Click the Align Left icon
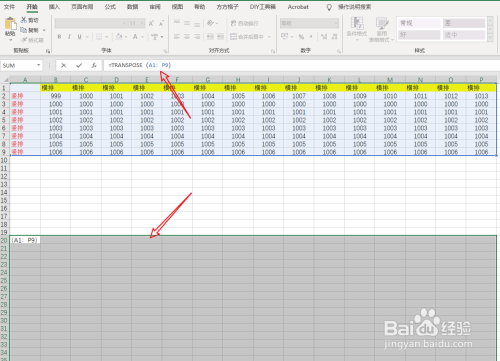 point(177,37)
